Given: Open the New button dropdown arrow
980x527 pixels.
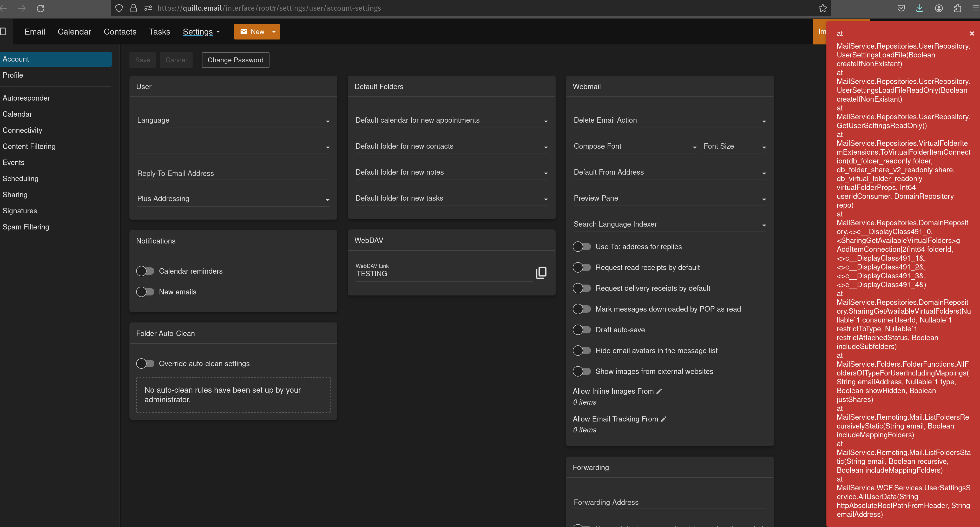Looking at the screenshot, I should point(274,32).
